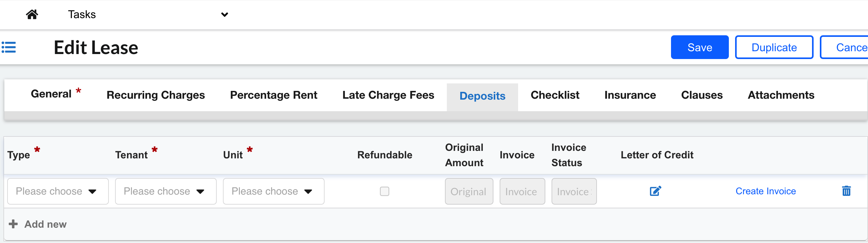
Task: Toggle the Refundable checkbox
Action: point(385,191)
